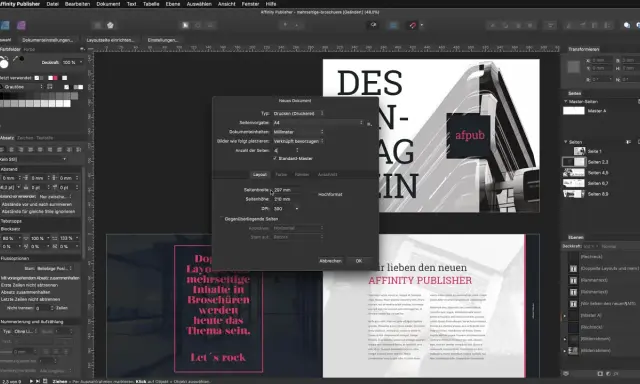Screen dimensions: 640x384
Task: Click the anchor point selector in Transformieren
Action: coord(574,67)
